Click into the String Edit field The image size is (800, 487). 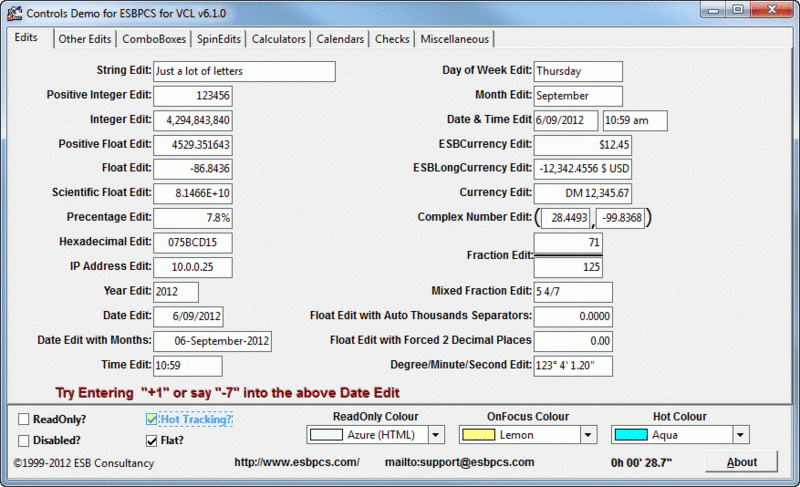(244, 71)
